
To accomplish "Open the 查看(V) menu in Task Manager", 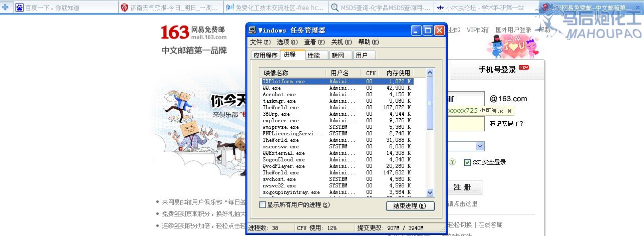I will coord(314,42).
